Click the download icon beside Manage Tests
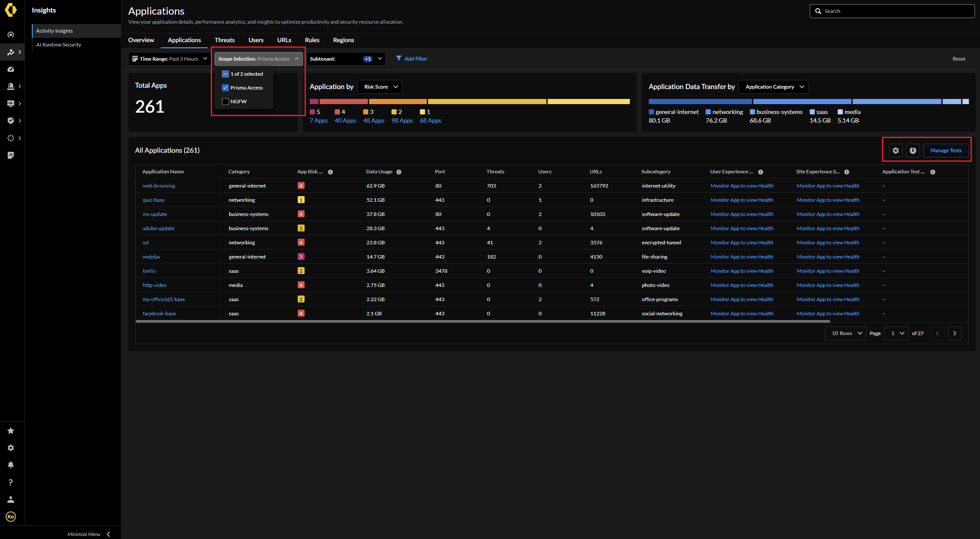The height and width of the screenshot is (539, 980). (912, 151)
